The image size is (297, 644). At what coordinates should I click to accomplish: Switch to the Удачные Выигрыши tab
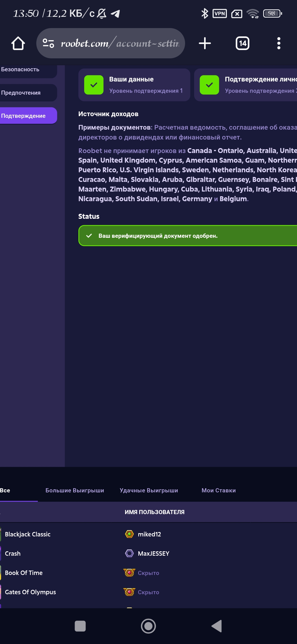[149, 490]
